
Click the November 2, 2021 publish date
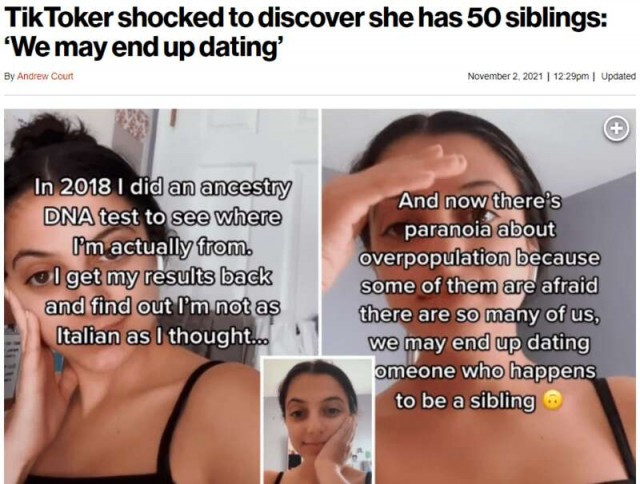pos(505,76)
